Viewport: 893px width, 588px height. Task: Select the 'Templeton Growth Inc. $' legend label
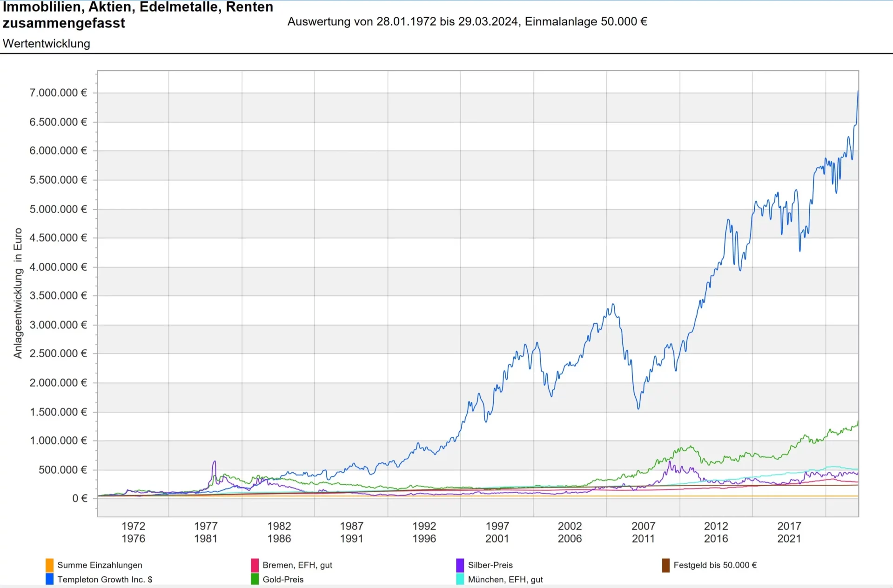point(105,580)
